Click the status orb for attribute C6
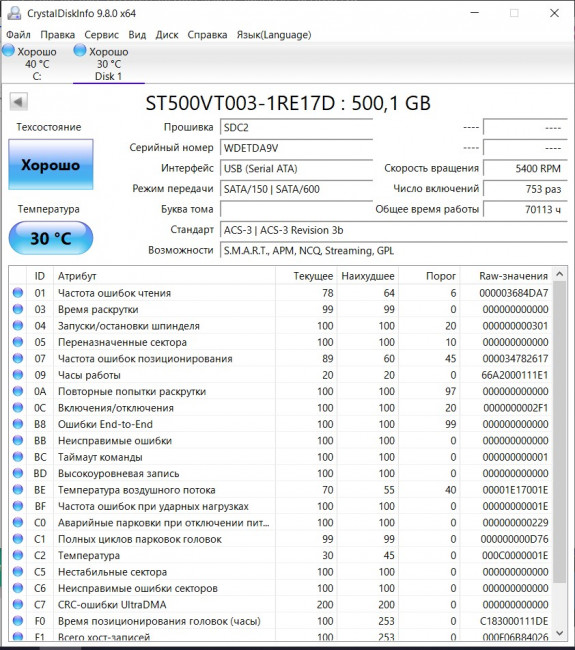Viewport: 575px width, 650px height. (x=18, y=588)
